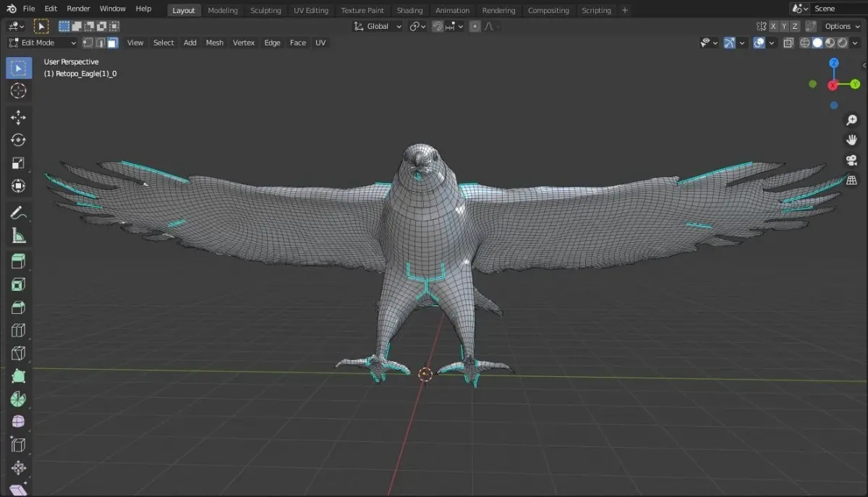Switch to material preview shading
Viewport: 868px width, 497px height.
[830, 43]
